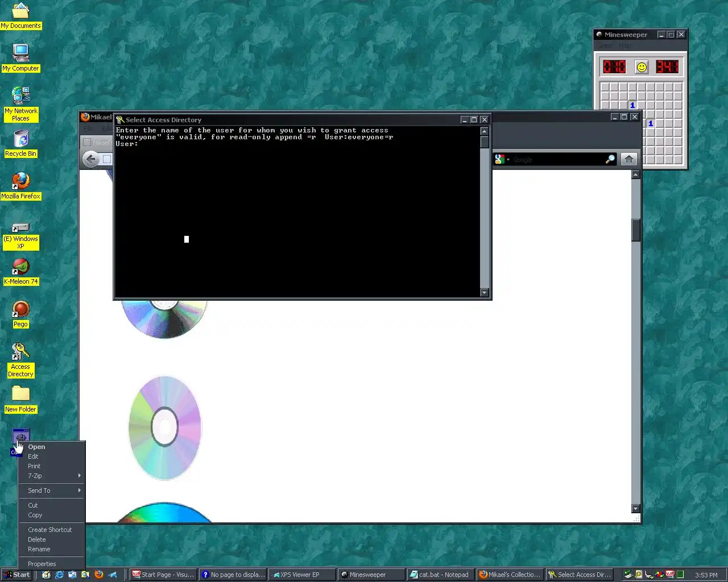Click the magnifier search icon in Firefox search box

(x=610, y=160)
